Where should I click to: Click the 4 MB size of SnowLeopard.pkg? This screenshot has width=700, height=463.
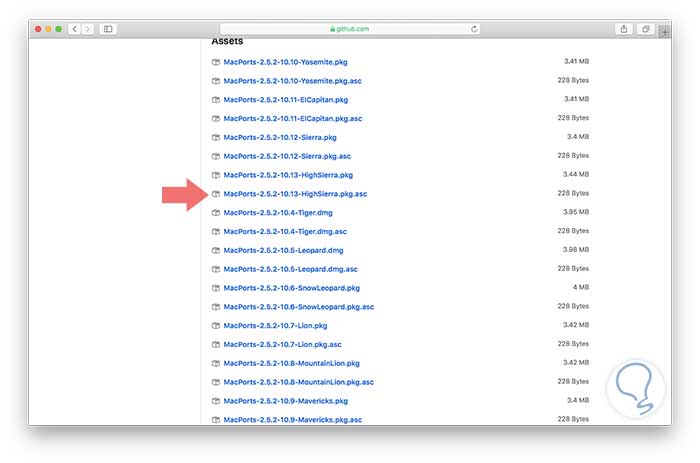pos(581,287)
